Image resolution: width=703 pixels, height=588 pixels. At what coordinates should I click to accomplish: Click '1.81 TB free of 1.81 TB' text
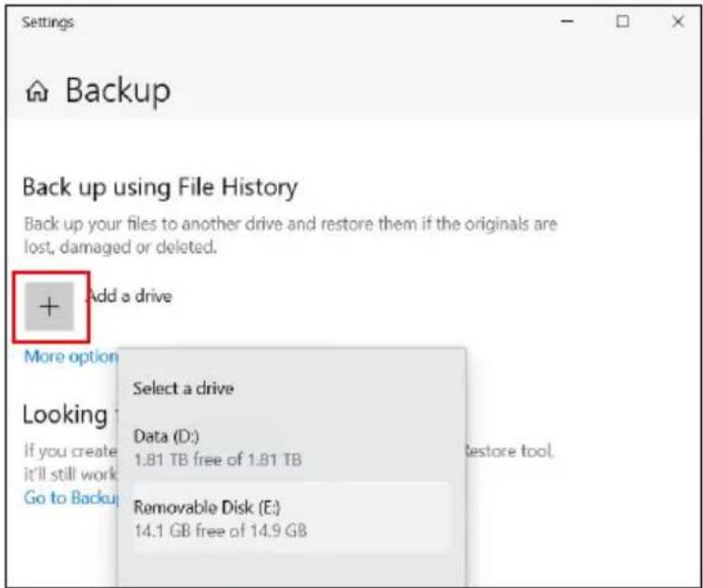coord(218,460)
